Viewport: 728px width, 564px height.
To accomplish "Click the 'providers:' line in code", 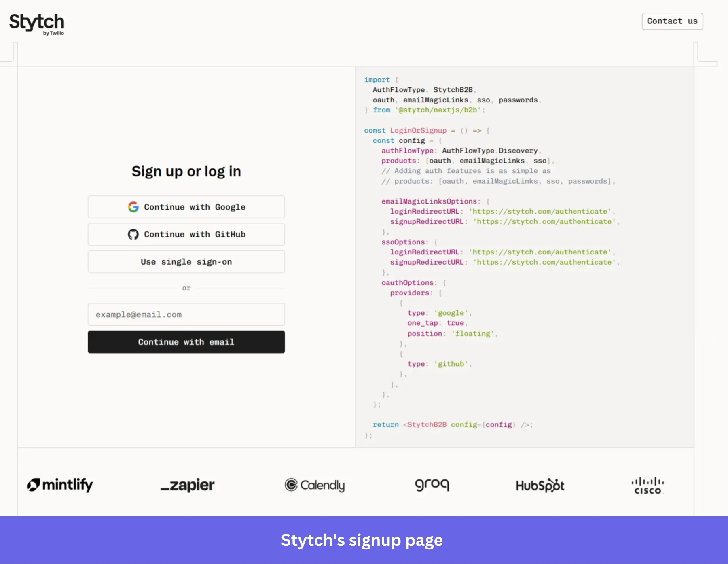I will [x=416, y=293].
